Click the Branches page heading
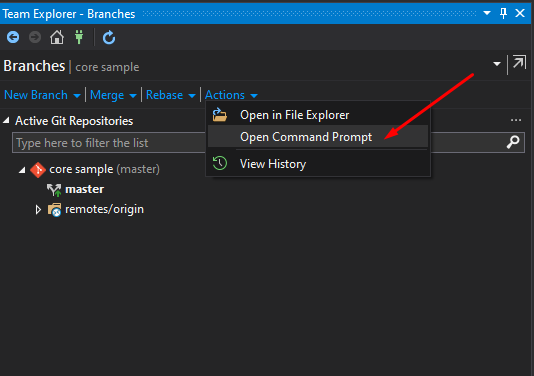This screenshot has width=534, height=376. (34, 66)
